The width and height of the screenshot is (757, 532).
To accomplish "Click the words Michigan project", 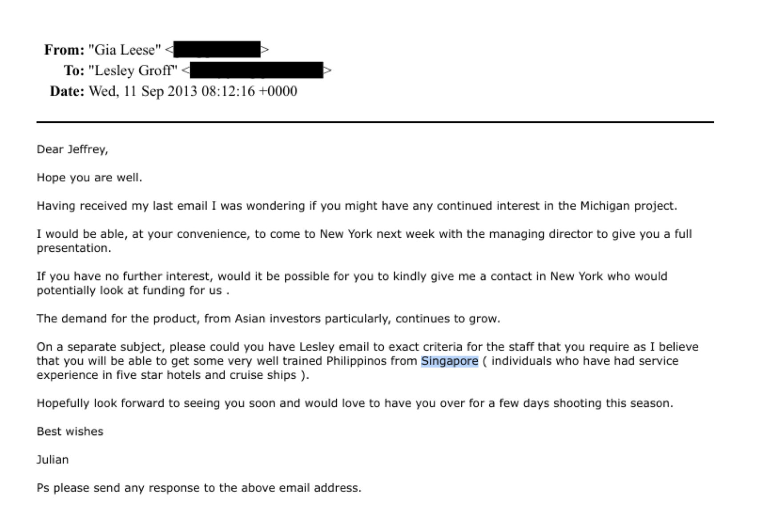I will [628, 206].
